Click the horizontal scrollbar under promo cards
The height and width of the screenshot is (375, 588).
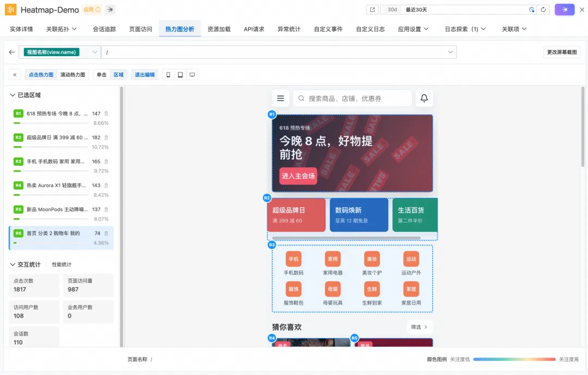[346, 238]
